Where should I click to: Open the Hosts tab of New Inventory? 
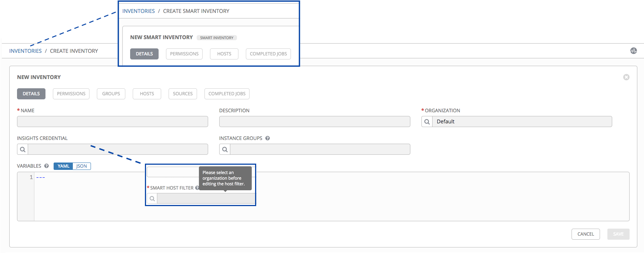click(x=147, y=94)
